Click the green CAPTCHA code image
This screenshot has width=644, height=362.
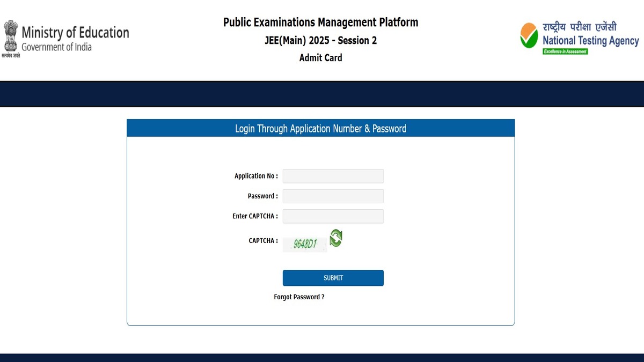click(305, 244)
